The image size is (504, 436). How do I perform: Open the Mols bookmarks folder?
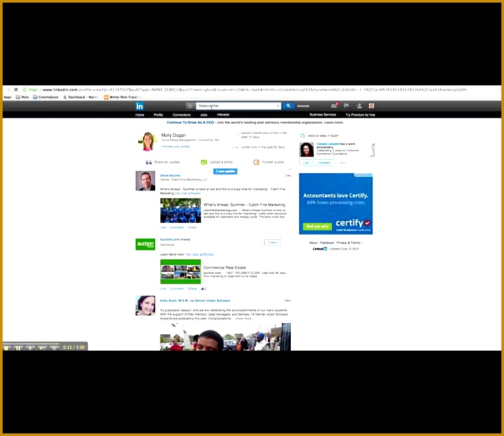coord(22,97)
